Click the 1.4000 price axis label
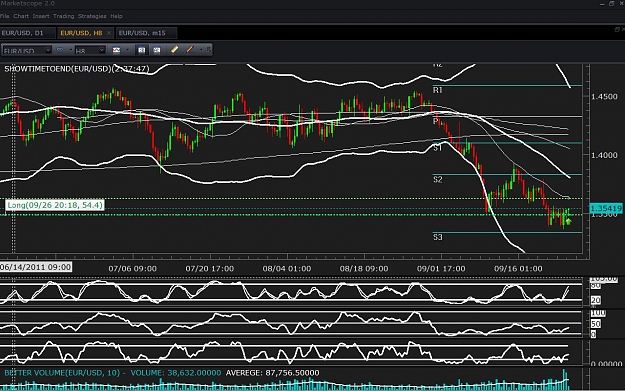Image resolution: width=625 pixels, height=391 pixels. coord(604,155)
